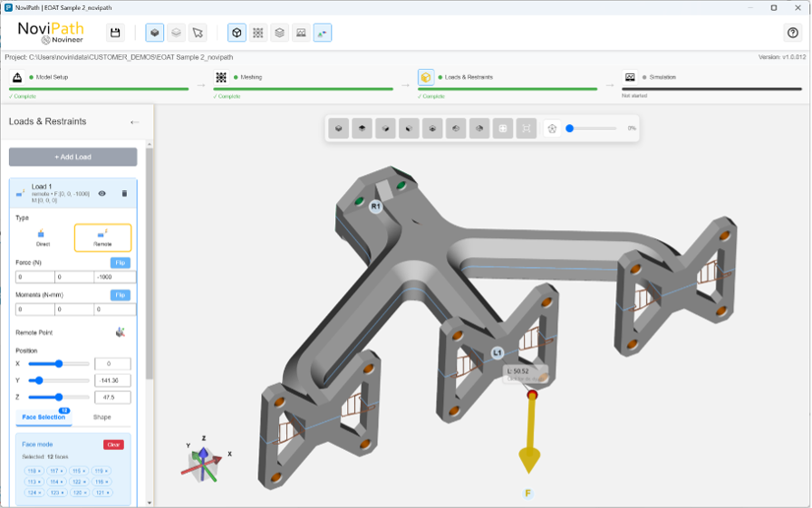This screenshot has height=508, width=812.
Task: Flip the Moments direction
Action: [121, 295]
